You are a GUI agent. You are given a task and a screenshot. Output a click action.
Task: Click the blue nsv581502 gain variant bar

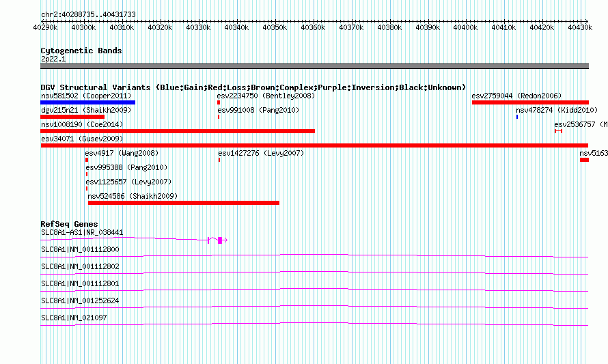pyautogui.click(x=87, y=102)
